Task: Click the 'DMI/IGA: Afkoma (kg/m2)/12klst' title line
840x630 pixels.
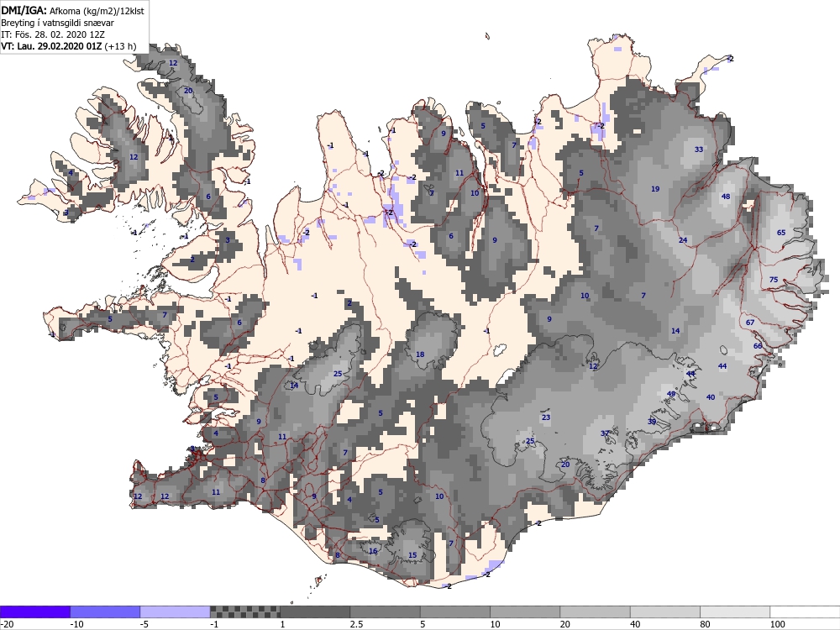Action: [x=72, y=10]
